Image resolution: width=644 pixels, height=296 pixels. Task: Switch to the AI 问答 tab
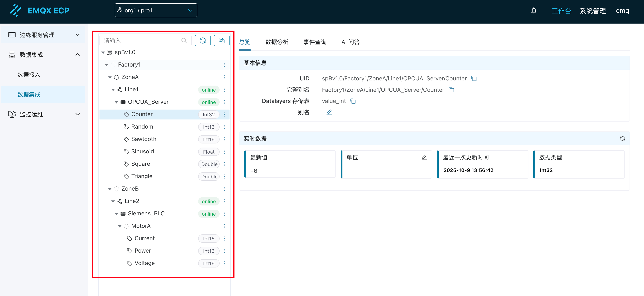(x=350, y=42)
